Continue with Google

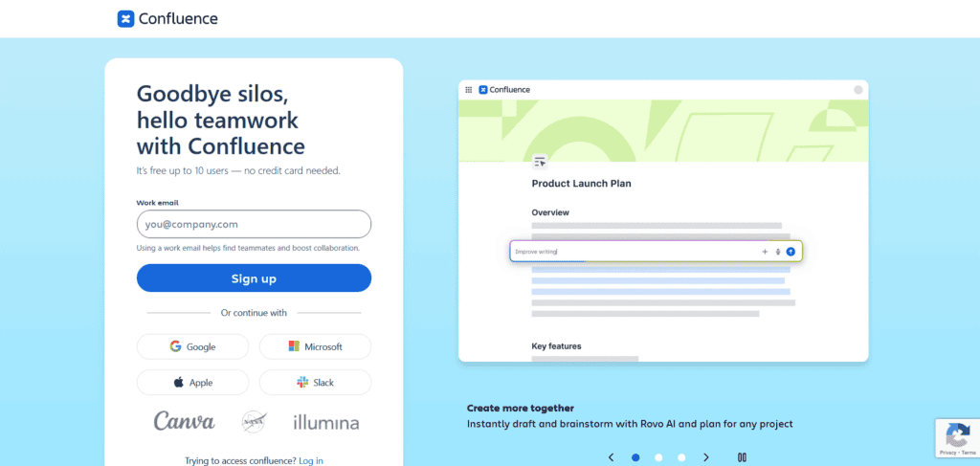click(192, 346)
